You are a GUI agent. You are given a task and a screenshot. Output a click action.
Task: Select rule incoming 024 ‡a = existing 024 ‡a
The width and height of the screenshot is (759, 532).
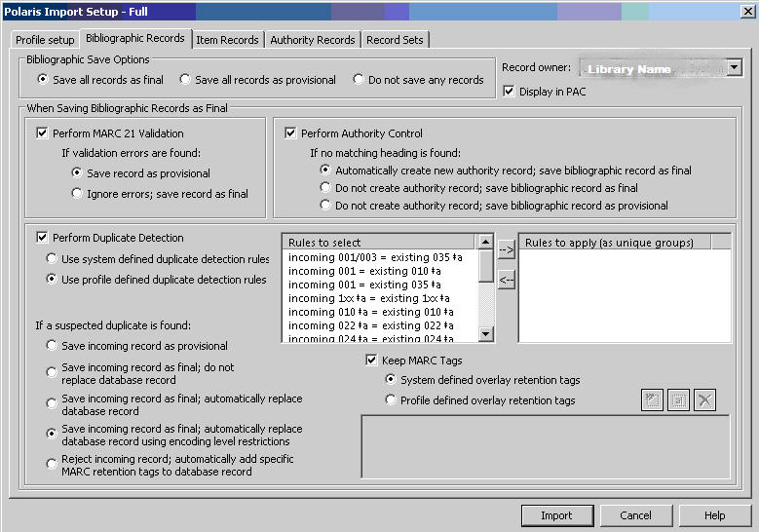coord(371,338)
